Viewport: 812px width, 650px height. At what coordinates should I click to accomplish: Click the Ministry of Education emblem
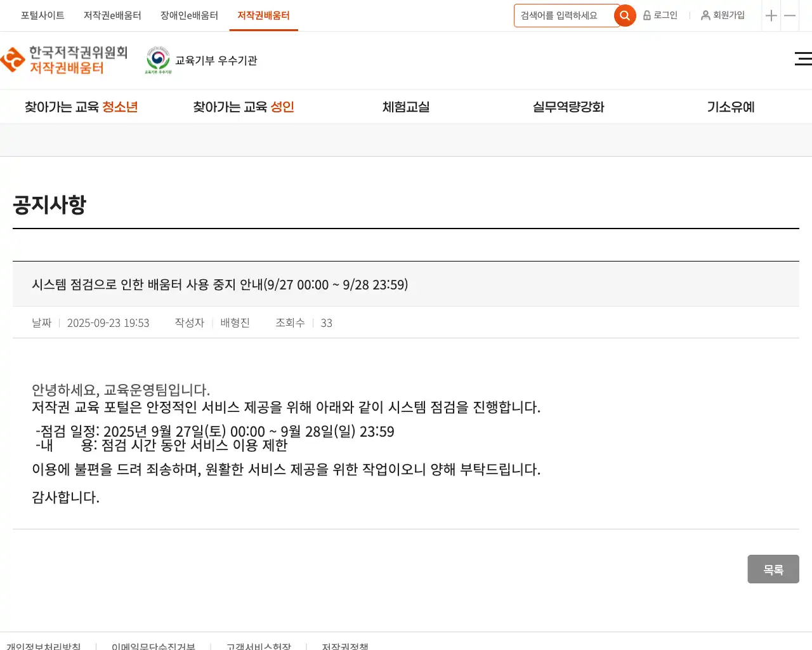pyautogui.click(x=158, y=60)
